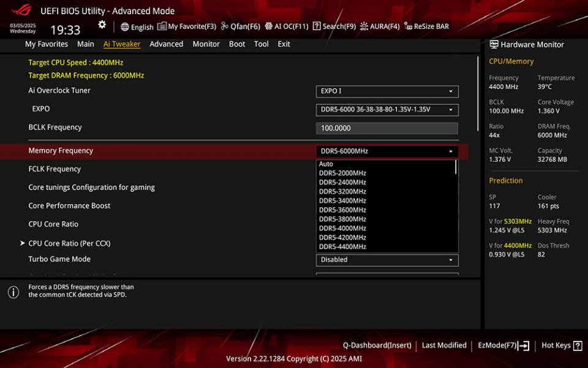Image resolution: width=588 pixels, height=368 pixels.
Task: Click the globe language icon
Action: point(125,26)
